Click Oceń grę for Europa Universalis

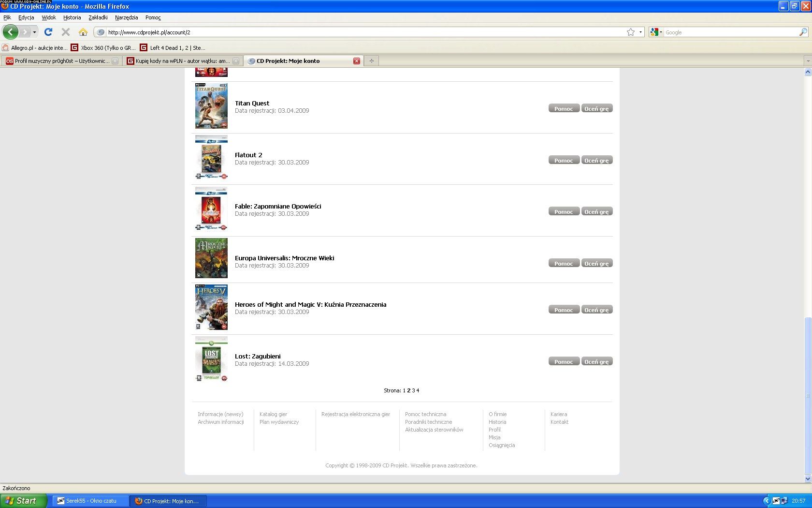[597, 263]
